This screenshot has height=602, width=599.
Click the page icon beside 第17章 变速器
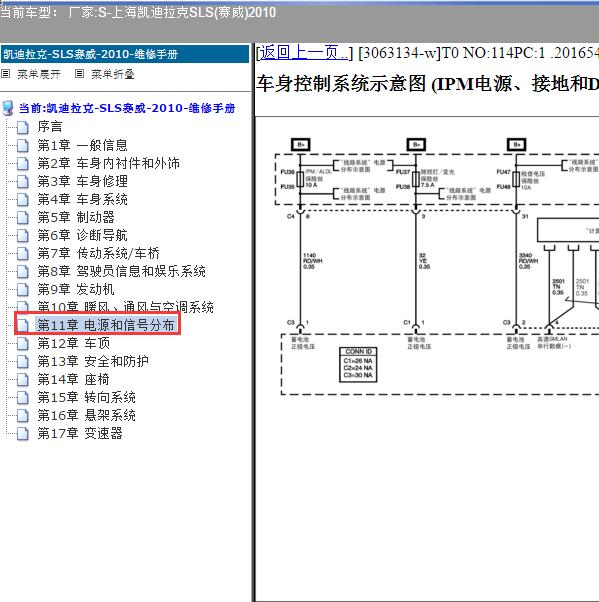coord(23,434)
